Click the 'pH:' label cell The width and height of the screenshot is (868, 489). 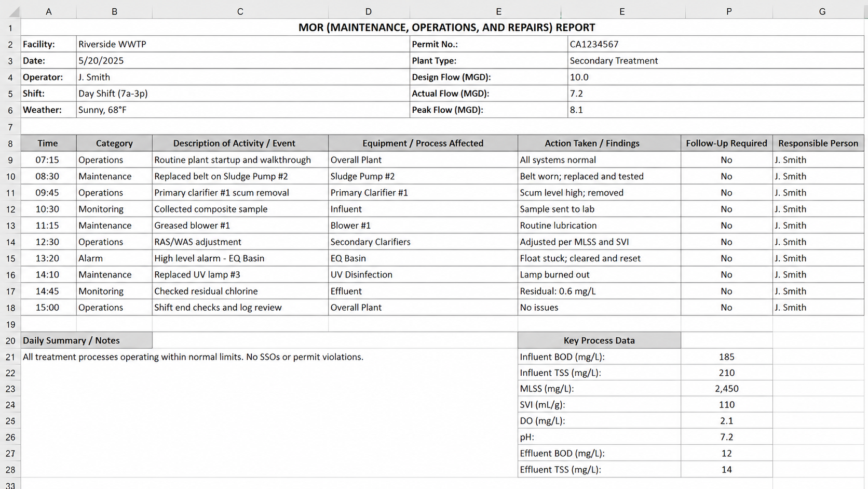point(599,437)
